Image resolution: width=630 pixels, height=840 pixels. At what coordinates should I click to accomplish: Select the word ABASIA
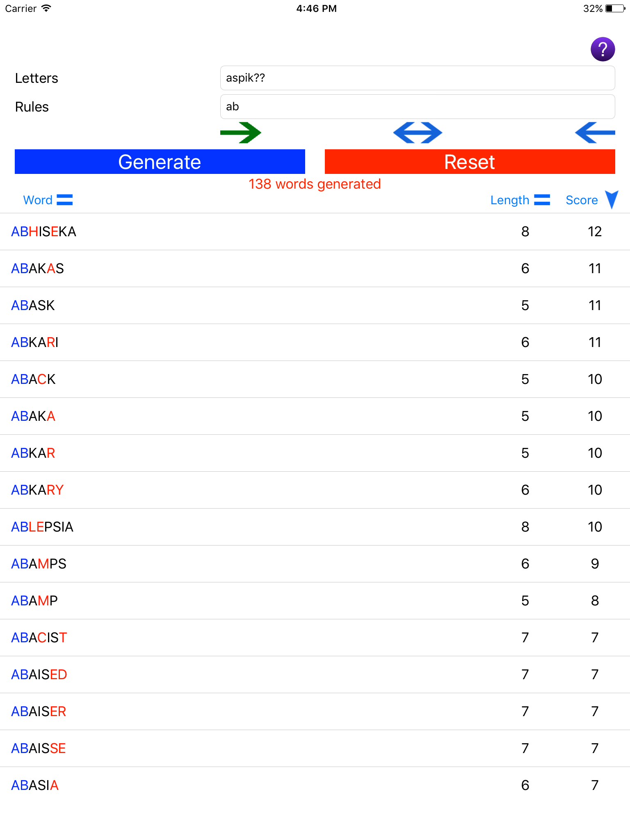[x=35, y=785]
